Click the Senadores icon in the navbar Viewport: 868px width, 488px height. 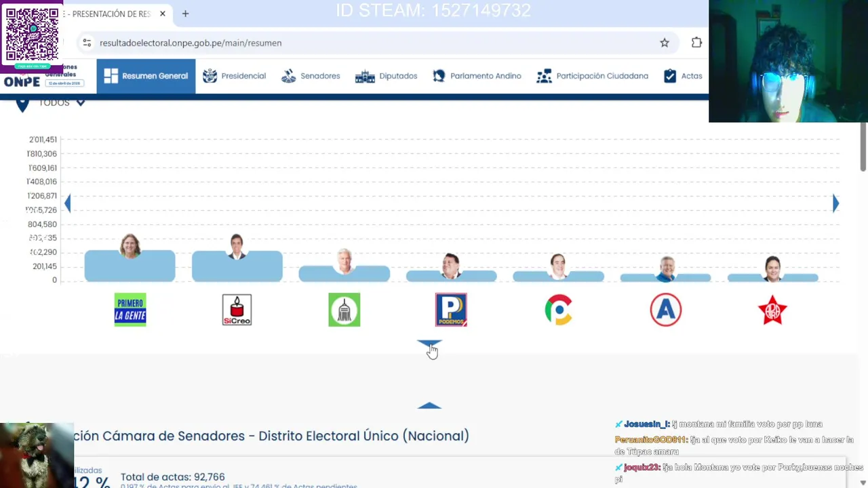[x=289, y=76]
